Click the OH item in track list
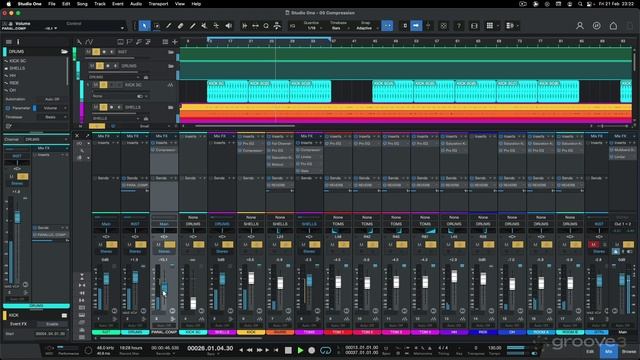 pyautogui.click(x=13, y=90)
